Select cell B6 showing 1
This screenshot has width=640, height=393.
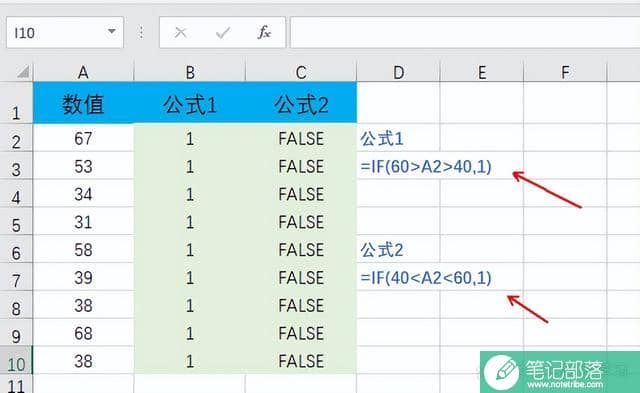click(x=190, y=249)
